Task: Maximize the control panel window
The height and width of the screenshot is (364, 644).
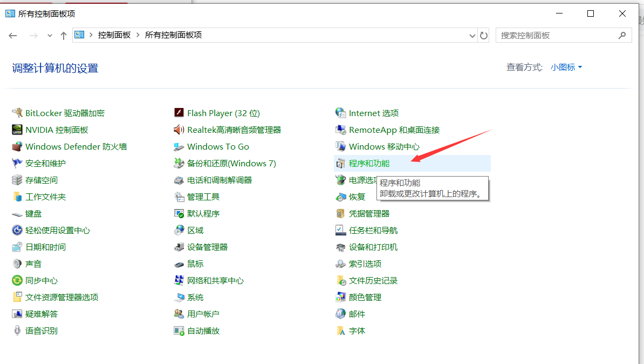Action: 591,14
